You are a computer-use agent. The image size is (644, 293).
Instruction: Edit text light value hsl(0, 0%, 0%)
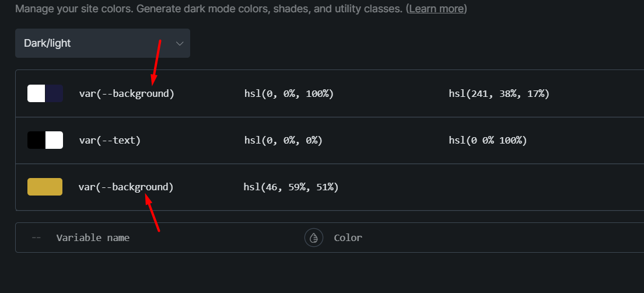tap(283, 140)
